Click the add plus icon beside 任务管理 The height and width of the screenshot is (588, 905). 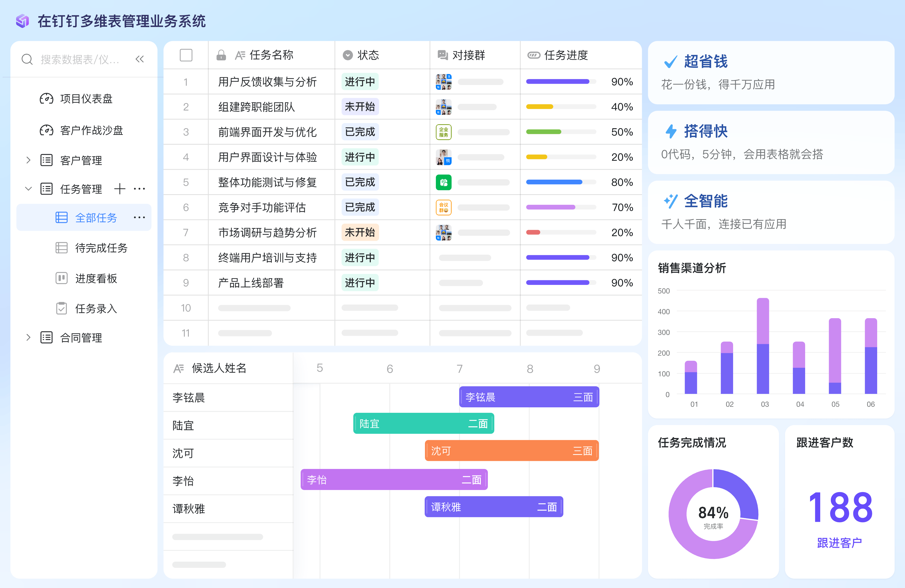[120, 188]
